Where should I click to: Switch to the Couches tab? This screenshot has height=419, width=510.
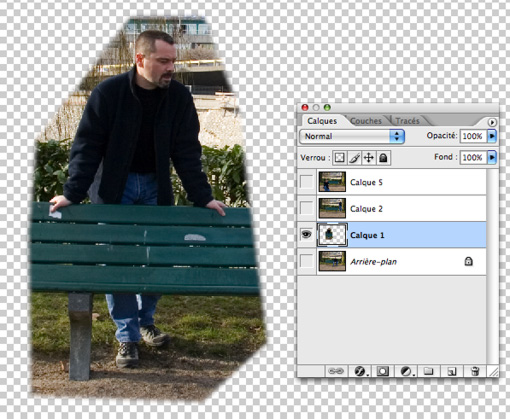366,121
